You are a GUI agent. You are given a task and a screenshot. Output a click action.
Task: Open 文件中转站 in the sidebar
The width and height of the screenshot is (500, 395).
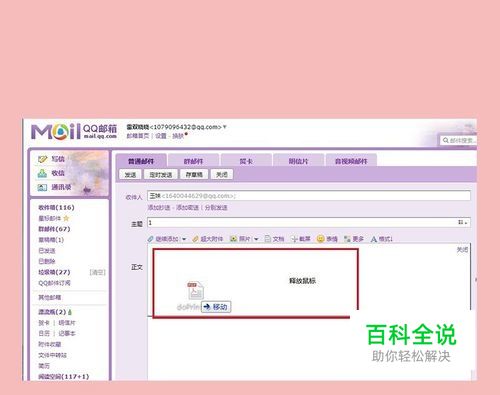52,355
